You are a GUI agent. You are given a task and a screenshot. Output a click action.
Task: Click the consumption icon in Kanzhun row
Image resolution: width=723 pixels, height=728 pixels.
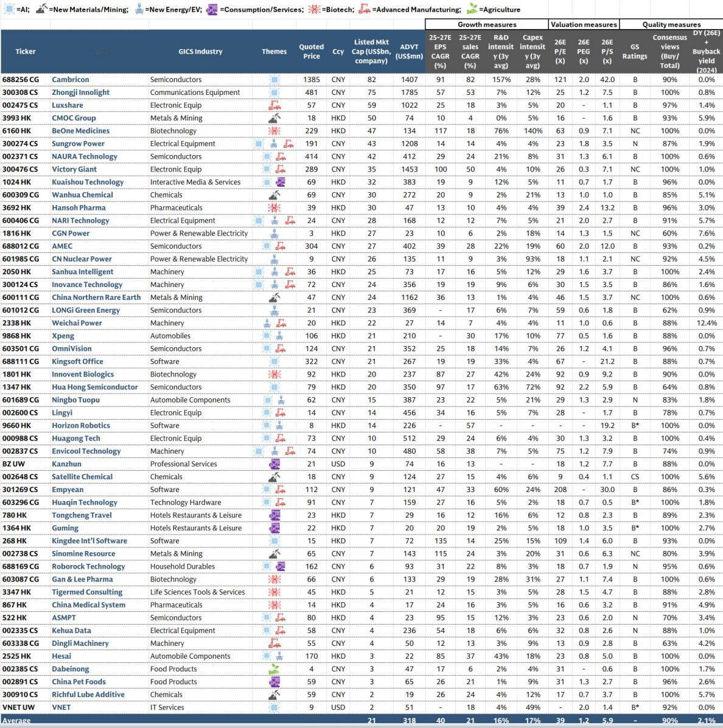click(x=274, y=464)
